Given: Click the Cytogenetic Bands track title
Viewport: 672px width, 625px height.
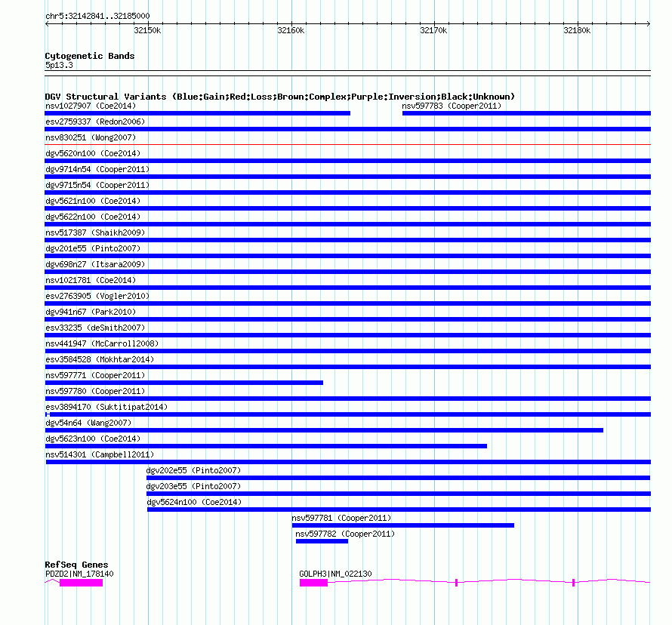Looking at the screenshot, I should (90, 56).
